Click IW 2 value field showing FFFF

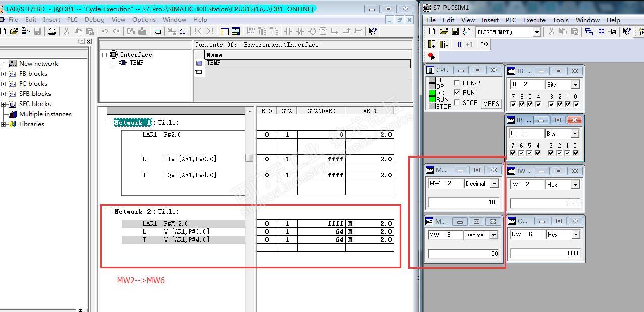[x=545, y=203]
